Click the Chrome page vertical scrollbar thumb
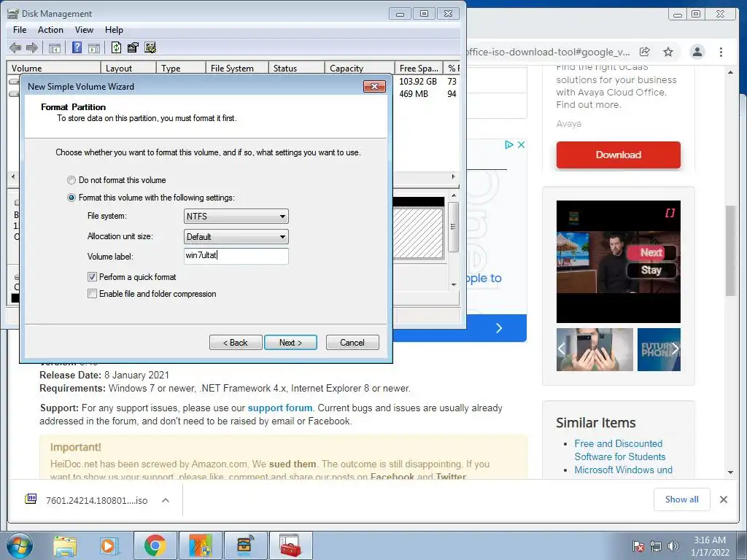The image size is (747, 560). click(730, 251)
